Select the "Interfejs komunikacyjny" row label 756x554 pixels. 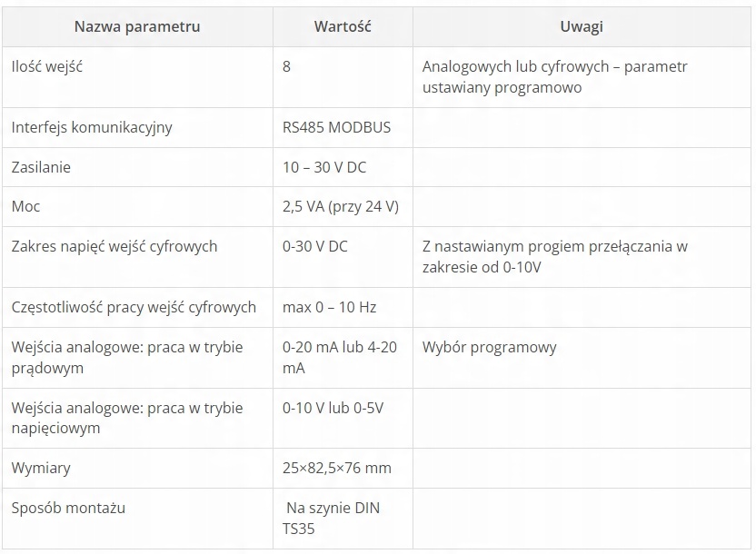[x=92, y=127]
